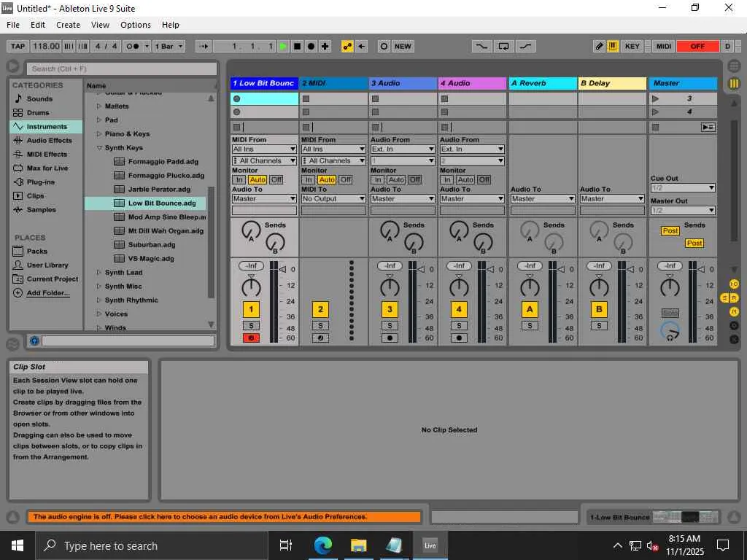Toggle the Computer MIDI Keyboard icon
Image resolution: width=747 pixels, height=560 pixels.
[613, 46]
